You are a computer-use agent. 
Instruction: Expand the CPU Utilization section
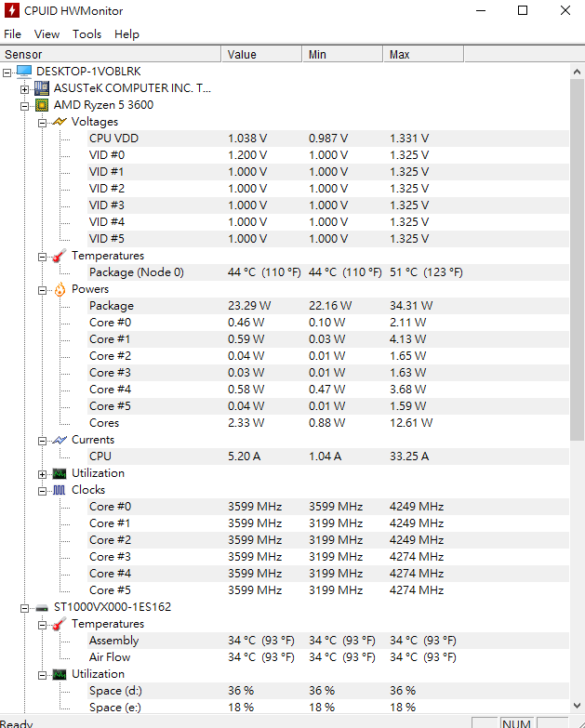point(42,474)
